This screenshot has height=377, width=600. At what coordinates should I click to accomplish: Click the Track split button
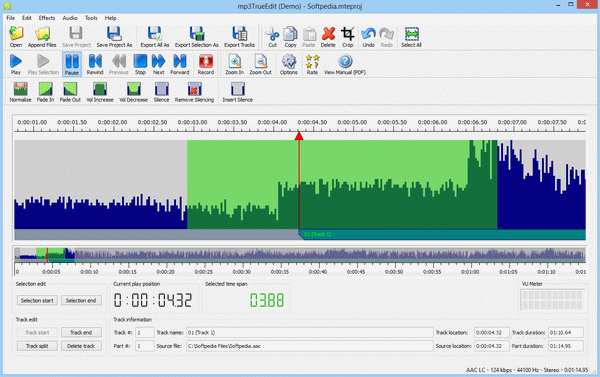(x=37, y=346)
